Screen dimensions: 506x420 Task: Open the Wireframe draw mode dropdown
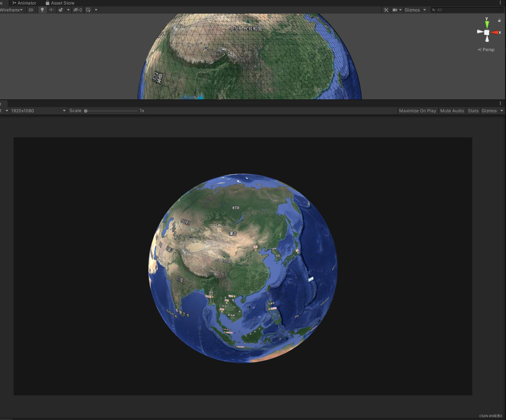11,10
